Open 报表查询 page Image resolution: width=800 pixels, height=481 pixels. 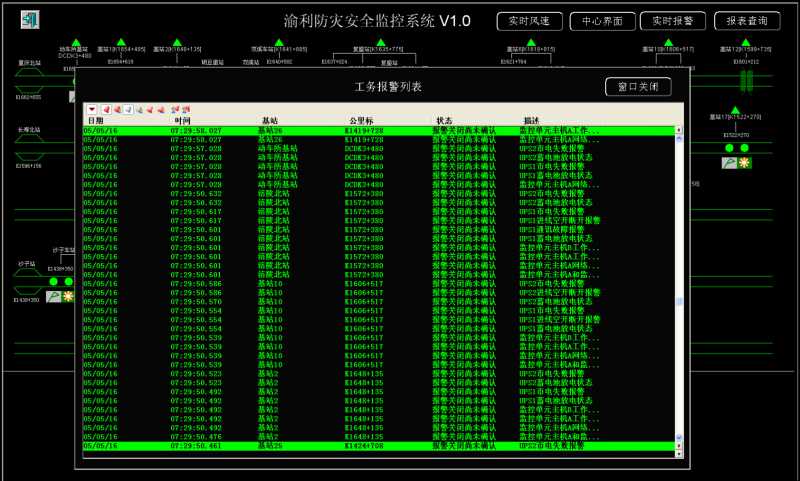(x=747, y=21)
